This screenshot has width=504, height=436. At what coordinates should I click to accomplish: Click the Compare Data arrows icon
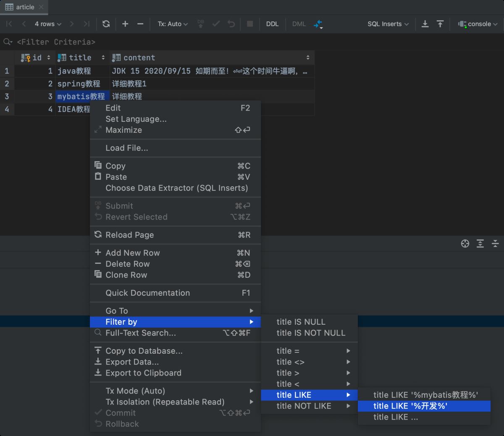(x=318, y=24)
